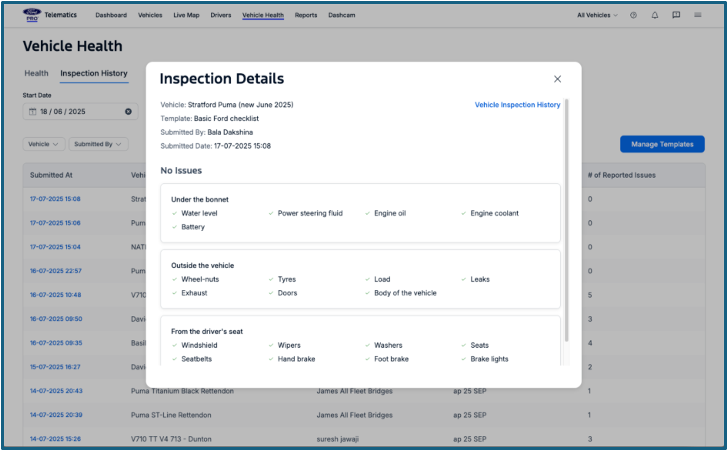
Task: Open Dashcam in top navigation
Action: pyautogui.click(x=342, y=15)
